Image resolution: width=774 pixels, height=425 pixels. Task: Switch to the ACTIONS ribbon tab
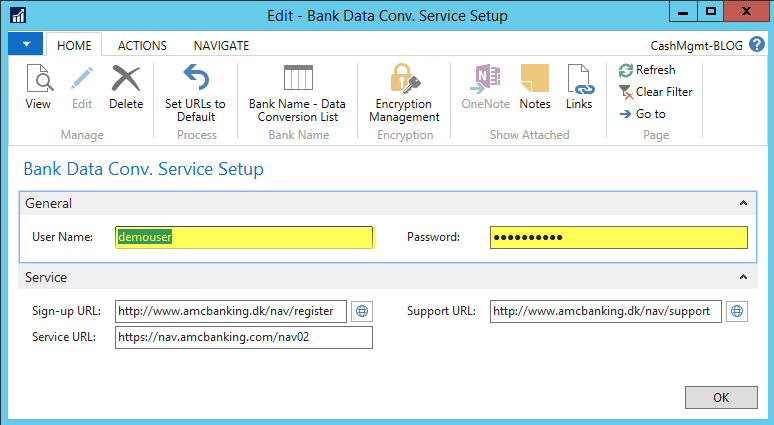click(x=142, y=45)
